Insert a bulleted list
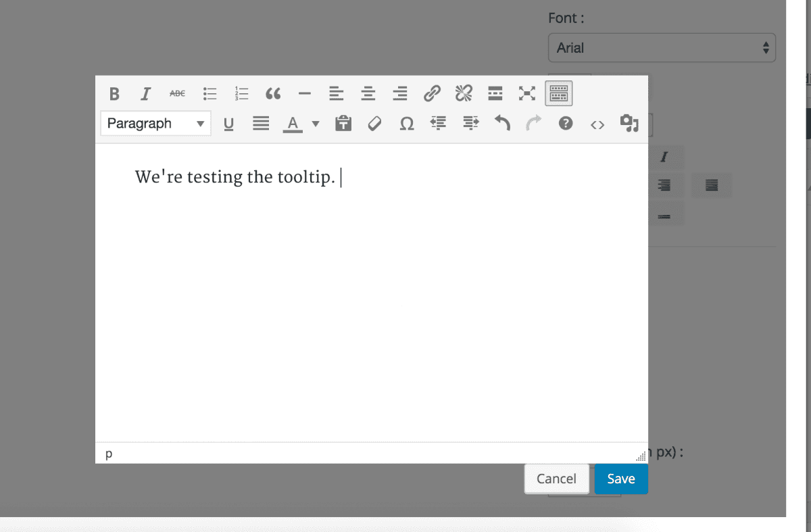Screen dimensions: 811x532 210,93
